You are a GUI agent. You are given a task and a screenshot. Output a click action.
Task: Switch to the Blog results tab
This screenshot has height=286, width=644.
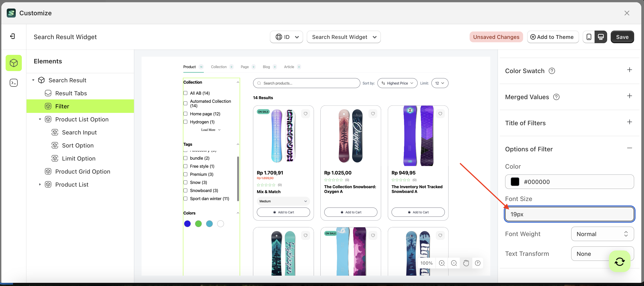266,67
